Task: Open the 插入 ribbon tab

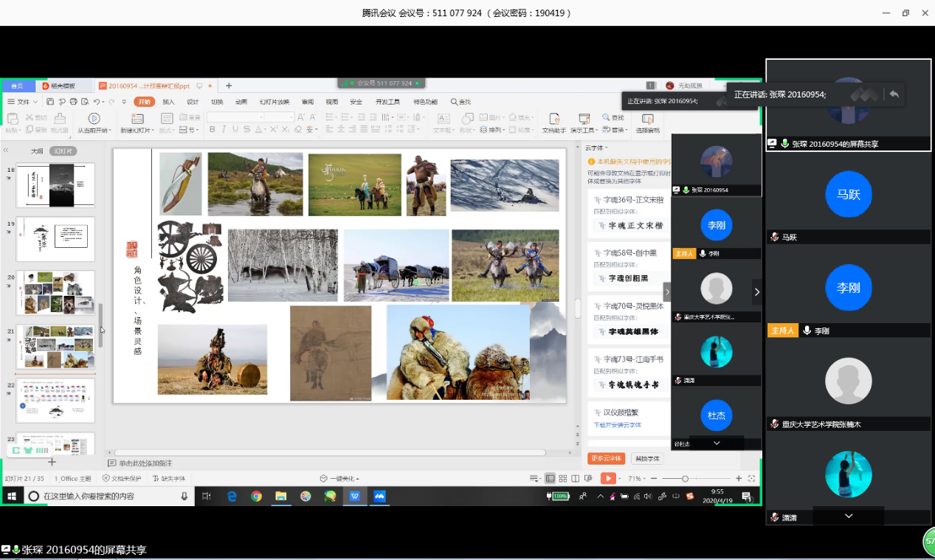Action: point(168,102)
